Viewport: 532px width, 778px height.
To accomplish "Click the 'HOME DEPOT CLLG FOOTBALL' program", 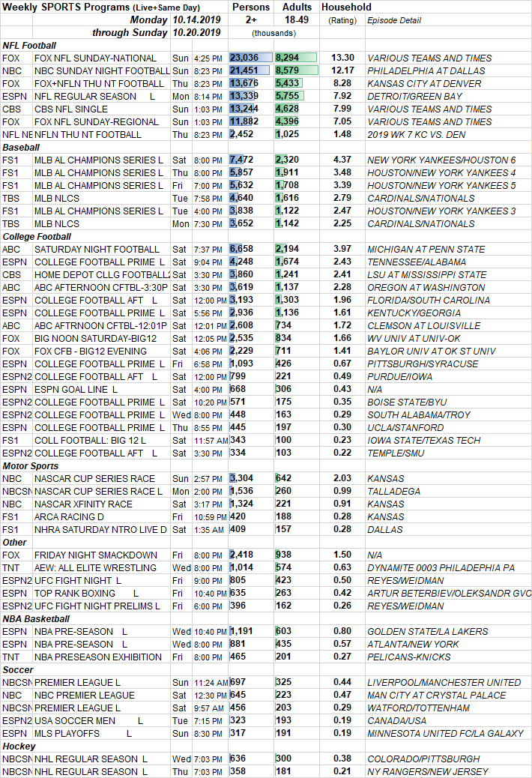I will (102, 275).
